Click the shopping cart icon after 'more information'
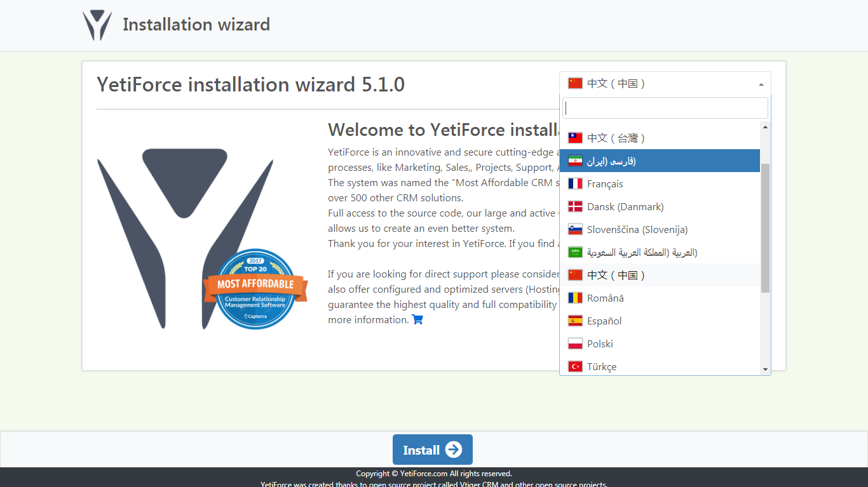 click(417, 319)
